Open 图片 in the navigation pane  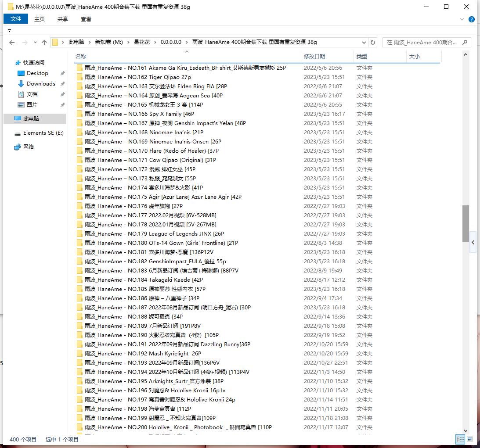click(x=32, y=104)
